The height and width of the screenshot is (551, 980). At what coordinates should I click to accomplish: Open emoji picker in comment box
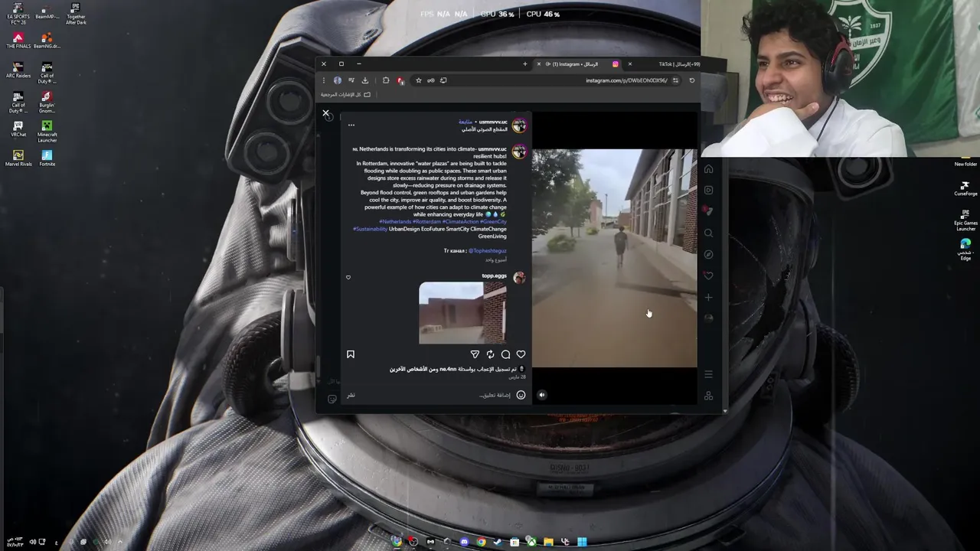[x=521, y=395]
